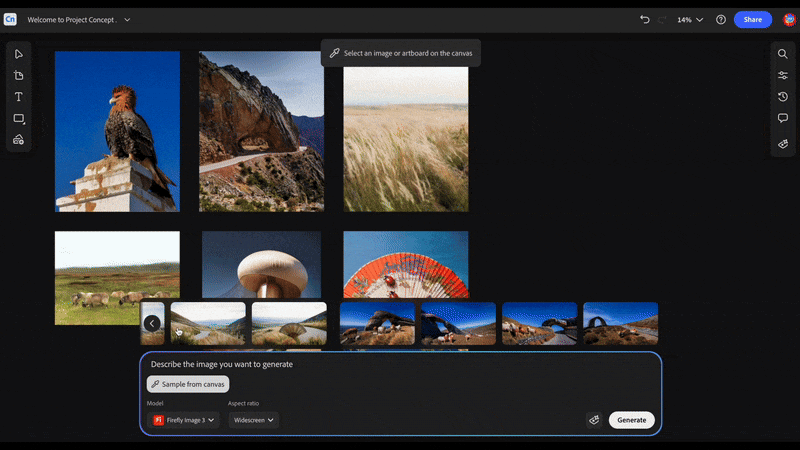Show the version history icon

coord(783,97)
